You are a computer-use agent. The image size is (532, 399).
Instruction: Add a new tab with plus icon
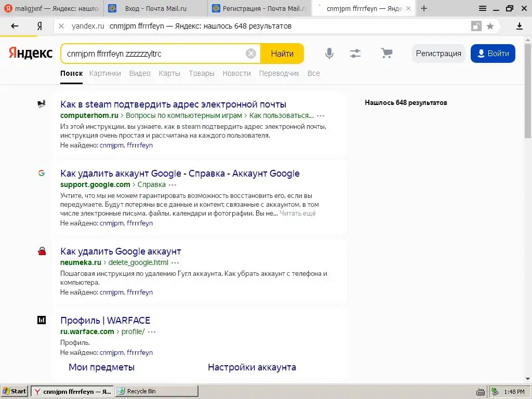(424, 8)
